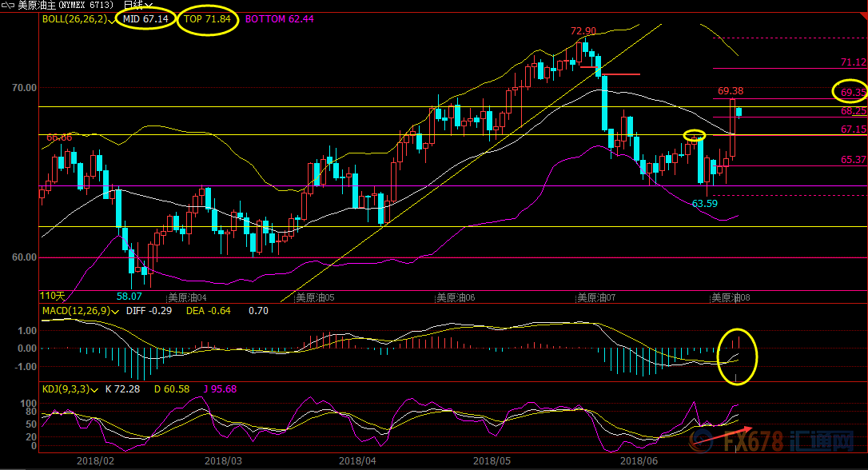Jump to the 美原油04 contract marker
Image resolution: width=868 pixels, height=470 pixels.
point(187,298)
